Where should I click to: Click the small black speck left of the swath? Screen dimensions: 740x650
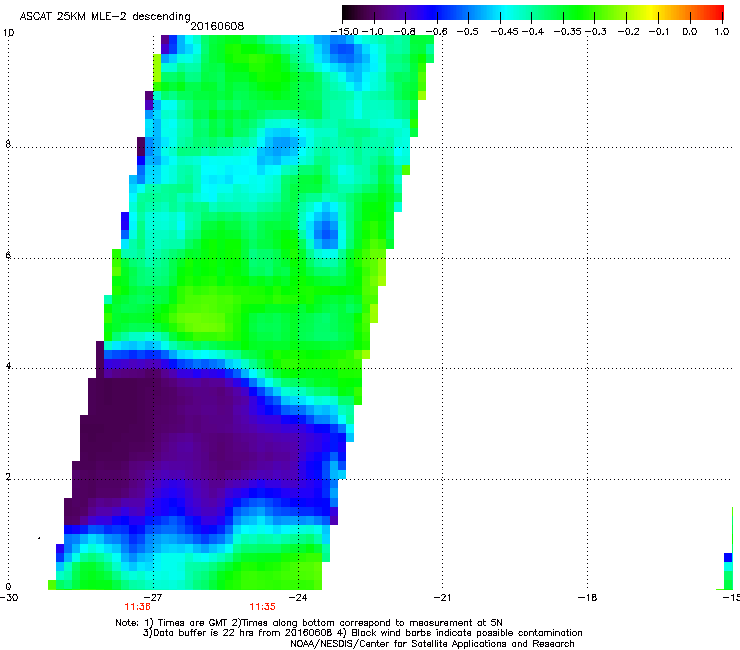[39, 538]
